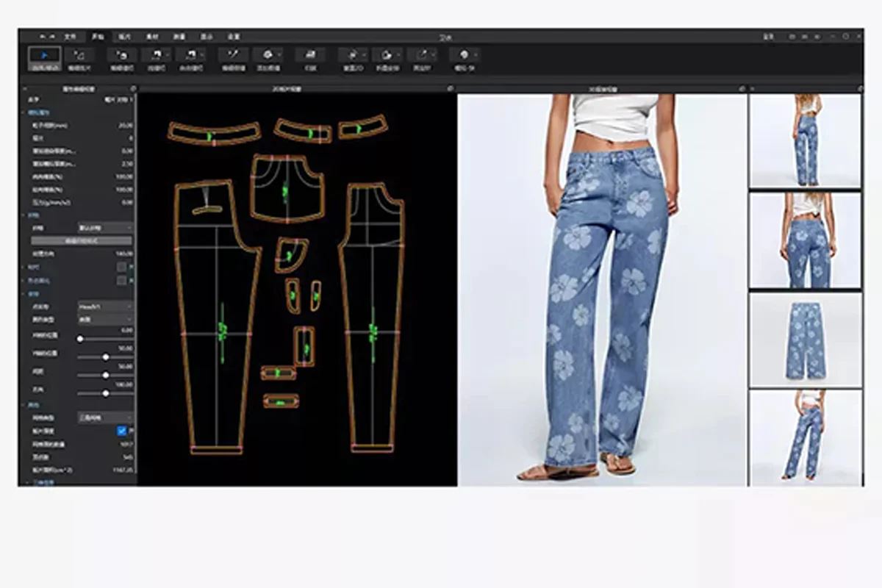Uncheck the blue checked box above the 1017 row
Screen dimensions: 882x588
pyautogui.click(x=122, y=431)
